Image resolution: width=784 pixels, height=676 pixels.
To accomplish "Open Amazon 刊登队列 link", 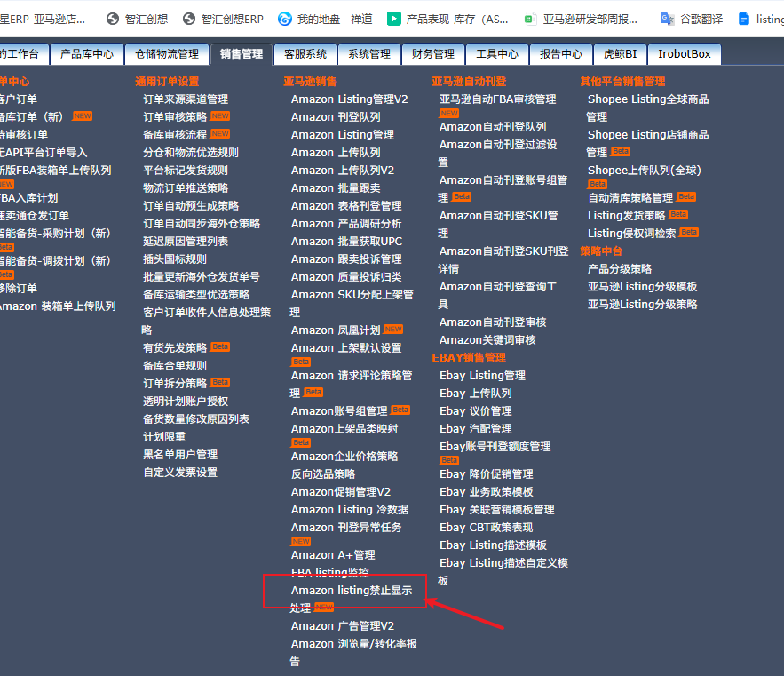I will (336, 116).
